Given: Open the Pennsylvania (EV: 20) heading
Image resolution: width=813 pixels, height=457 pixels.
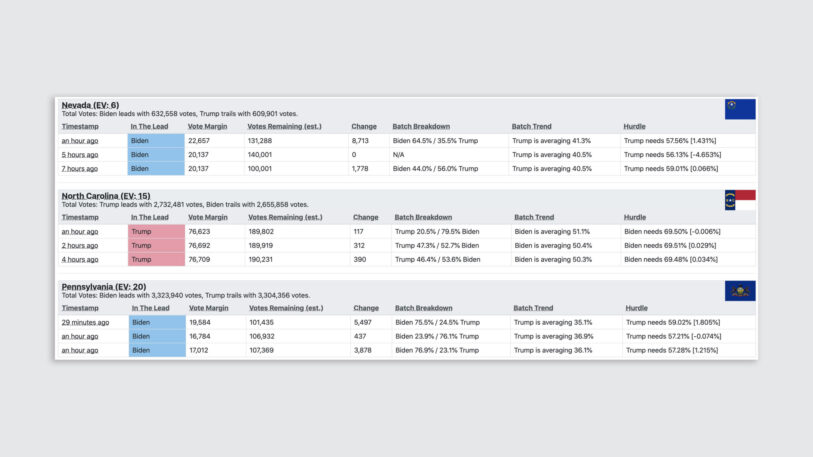Looking at the screenshot, I should tap(104, 287).
